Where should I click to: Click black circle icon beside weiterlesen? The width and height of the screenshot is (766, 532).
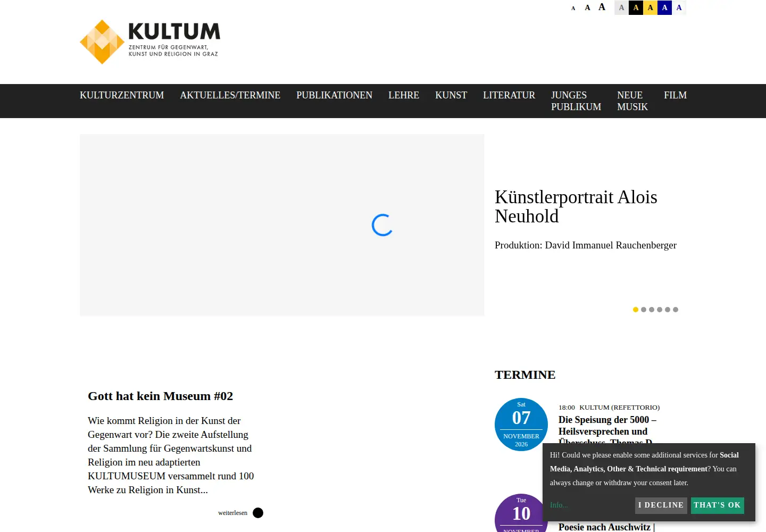coord(258,513)
